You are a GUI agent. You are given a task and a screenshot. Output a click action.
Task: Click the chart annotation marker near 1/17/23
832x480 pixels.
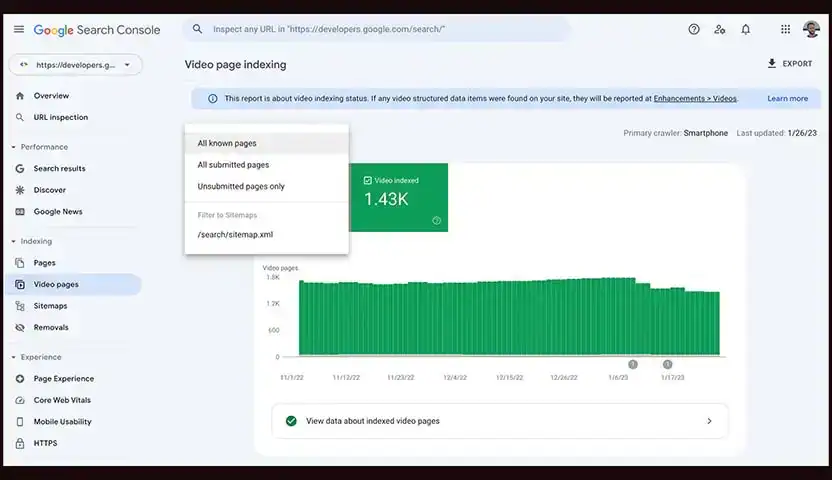coord(668,364)
